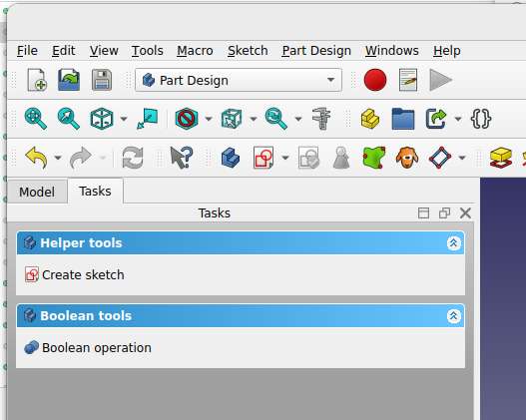Start macro recording red button
This screenshot has width=526, height=420.
(x=375, y=80)
